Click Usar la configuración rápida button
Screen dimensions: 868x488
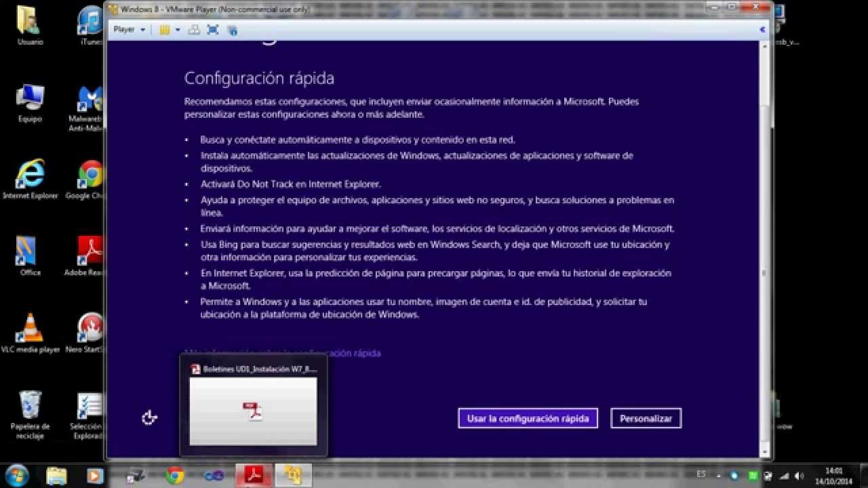[x=528, y=418]
